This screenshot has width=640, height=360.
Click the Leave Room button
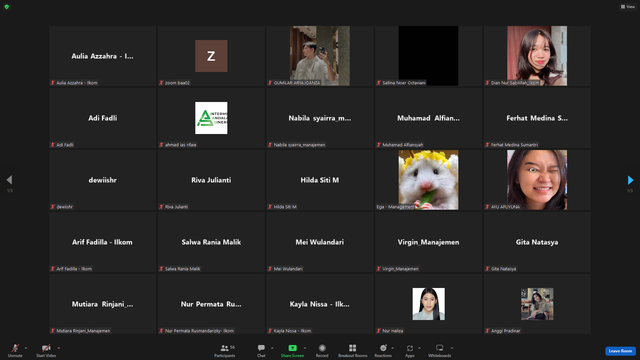620,351
